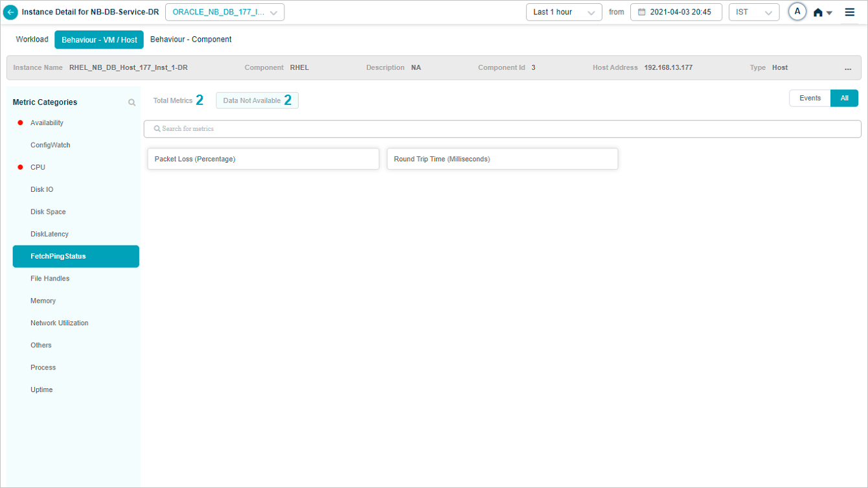
Task: Open the user avatar A icon
Action: tap(797, 12)
